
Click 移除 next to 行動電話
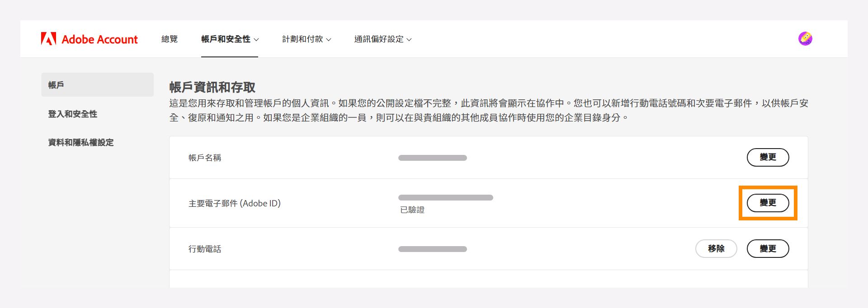pos(716,248)
